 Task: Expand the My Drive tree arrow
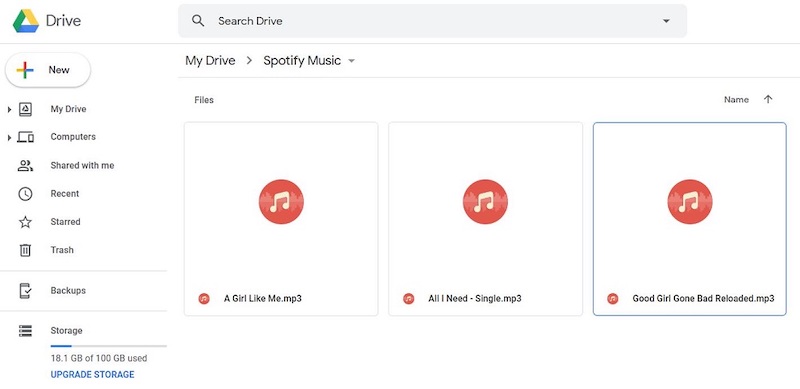coord(9,109)
